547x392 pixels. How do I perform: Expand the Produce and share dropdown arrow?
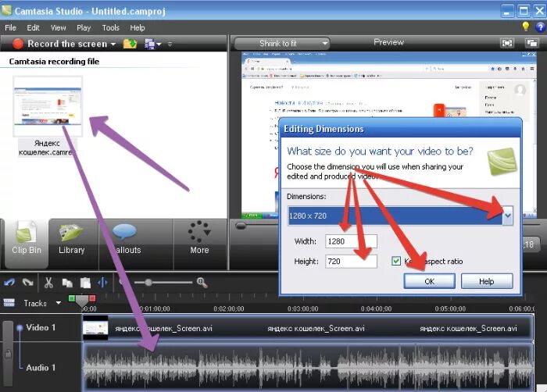tap(159, 45)
